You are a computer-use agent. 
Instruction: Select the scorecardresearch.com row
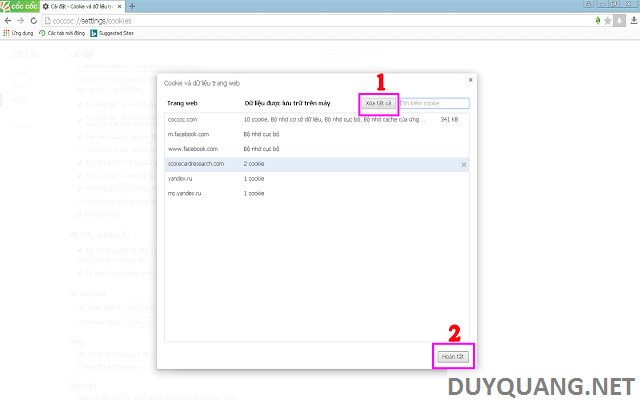317,164
